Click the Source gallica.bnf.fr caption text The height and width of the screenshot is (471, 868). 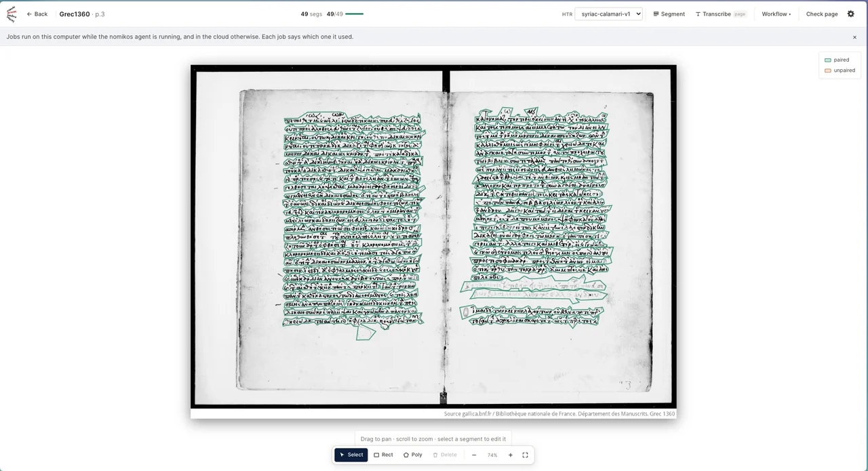click(x=559, y=413)
